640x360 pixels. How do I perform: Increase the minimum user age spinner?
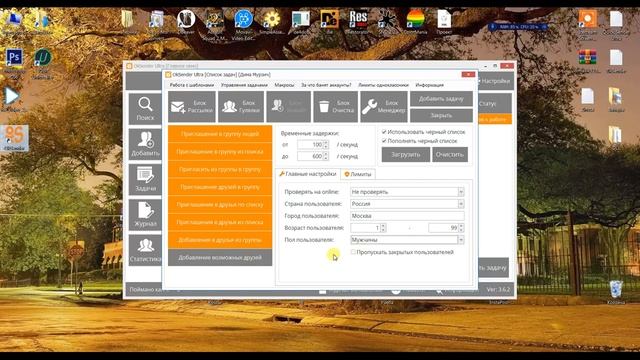(x=383, y=226)
